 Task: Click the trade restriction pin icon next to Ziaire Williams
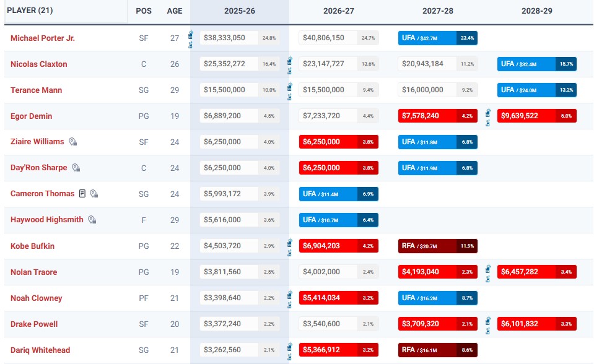pos(72,142)
